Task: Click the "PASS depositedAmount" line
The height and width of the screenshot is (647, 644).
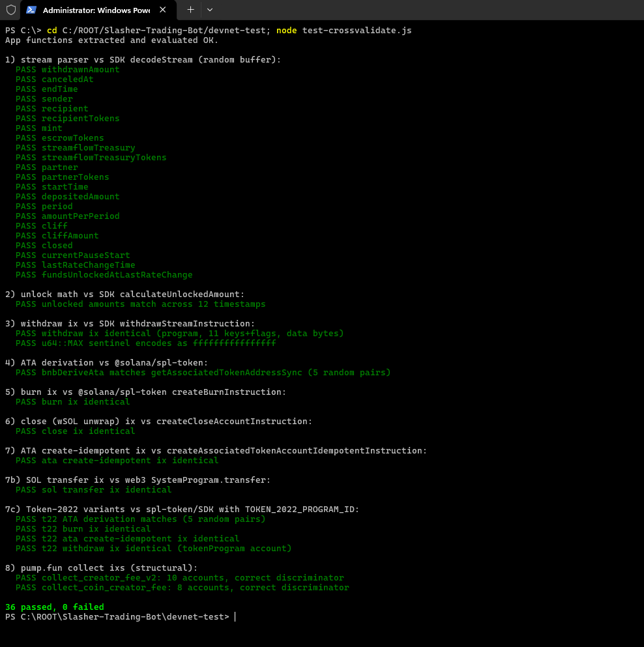Action: click(68, 196)
